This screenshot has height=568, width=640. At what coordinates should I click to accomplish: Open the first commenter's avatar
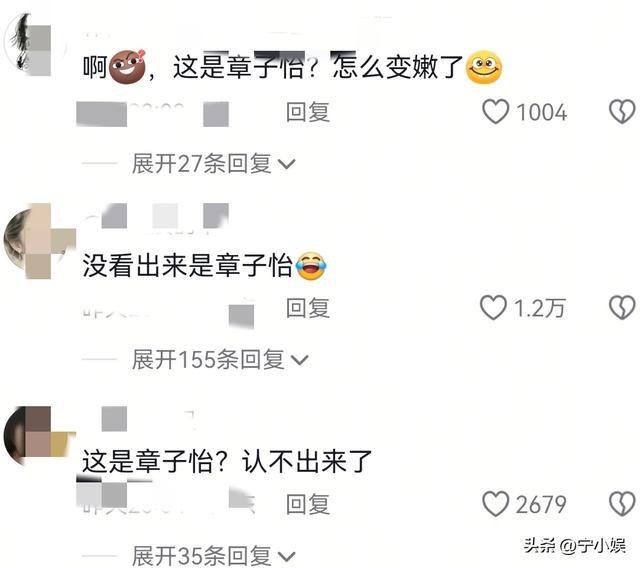[35, 45]
